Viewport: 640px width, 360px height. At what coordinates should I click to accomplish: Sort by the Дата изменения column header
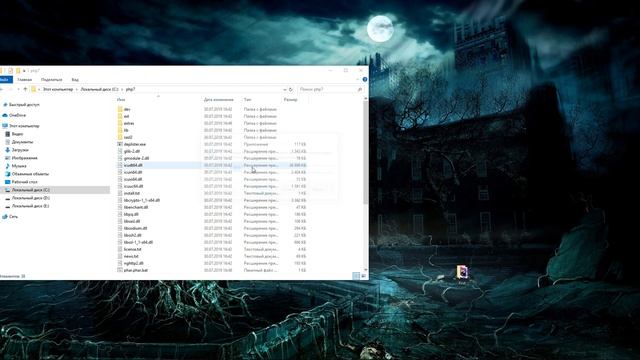pos(219,100)
